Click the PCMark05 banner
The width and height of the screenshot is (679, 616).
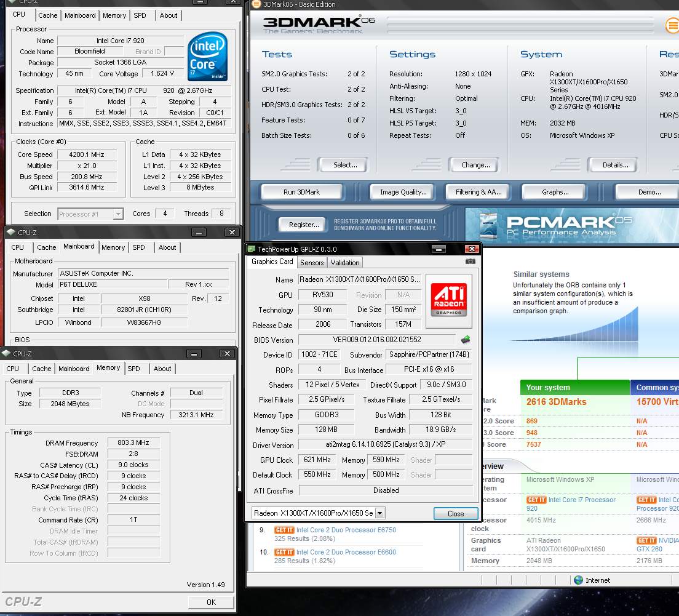coord(571,225)
